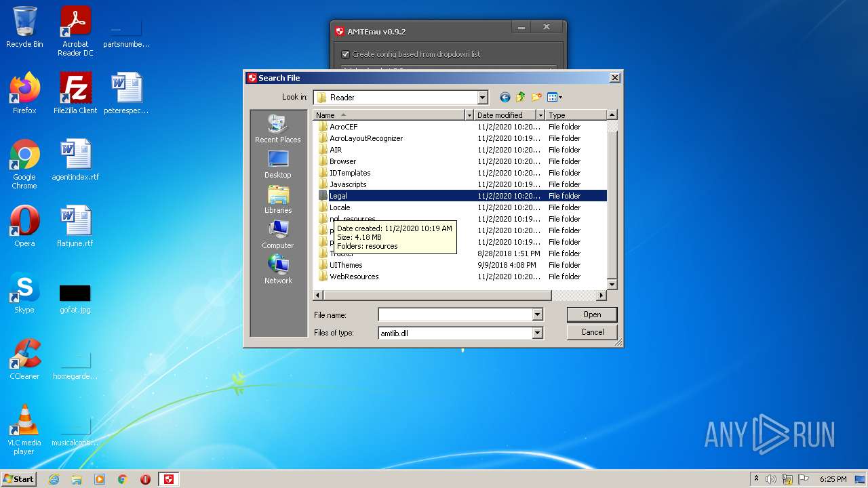Select Network in the dialog sidebar
This screenshot has height=488, width=868.
coord(277,270)
